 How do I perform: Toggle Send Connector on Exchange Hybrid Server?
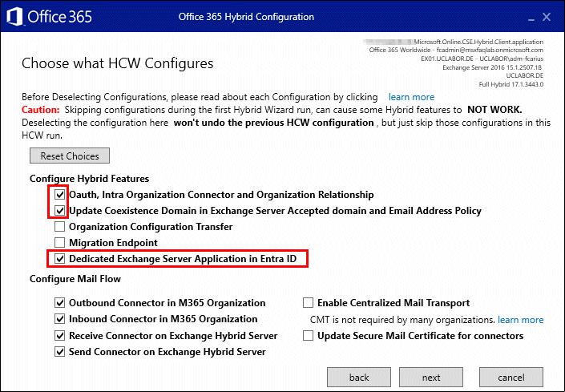[60, 352]
